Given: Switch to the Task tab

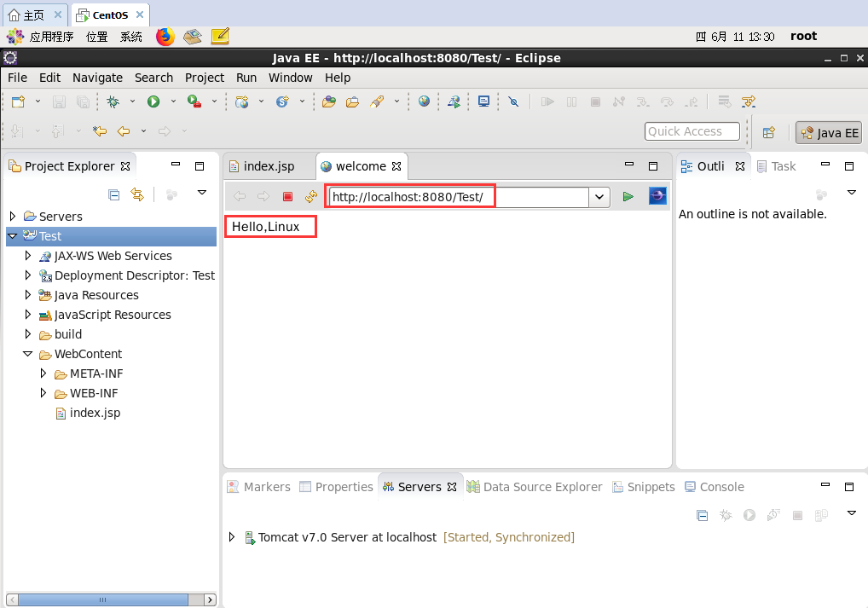Looking at the screenshot, I should click(x=777, y=166).
